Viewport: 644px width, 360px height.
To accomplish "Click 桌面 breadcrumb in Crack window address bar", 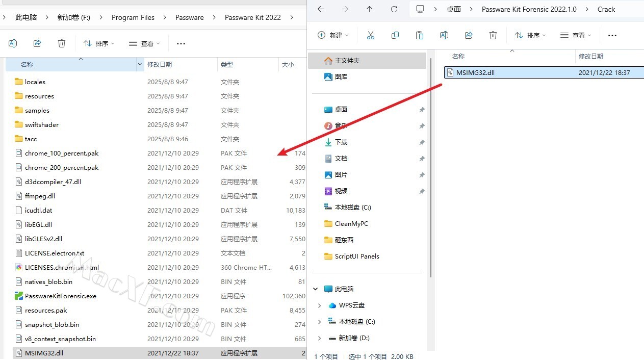I will point(454,9).
